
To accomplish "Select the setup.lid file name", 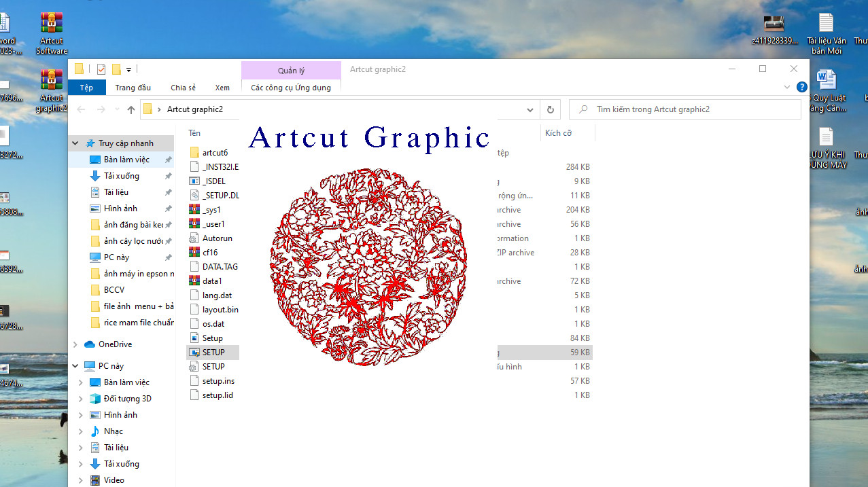I will coord(218,395).
